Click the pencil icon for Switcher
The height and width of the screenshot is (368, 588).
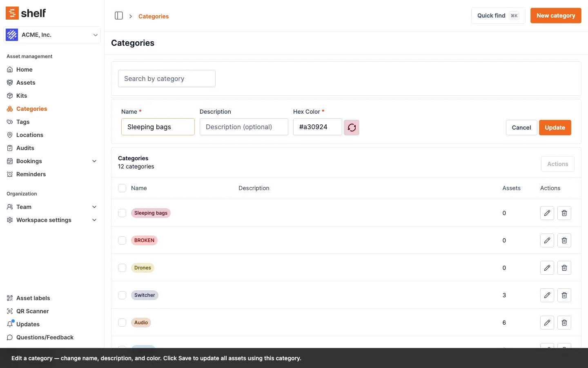click(x=547, y=295)
